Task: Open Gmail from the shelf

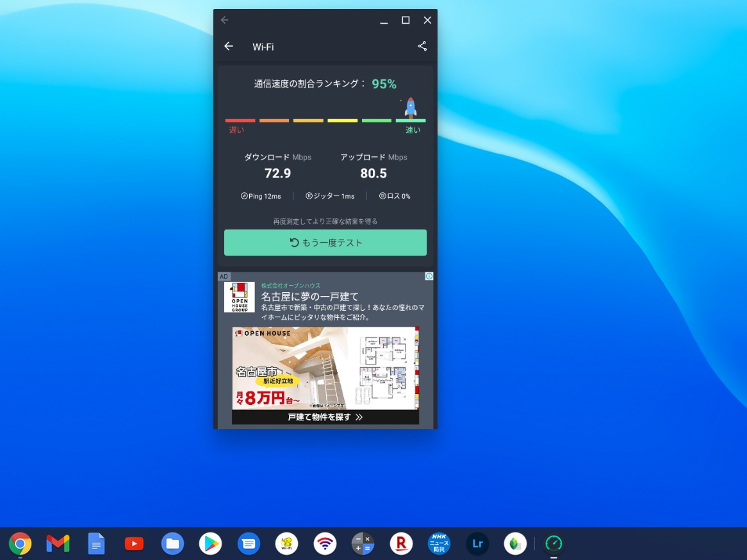Action: (58, 543)
